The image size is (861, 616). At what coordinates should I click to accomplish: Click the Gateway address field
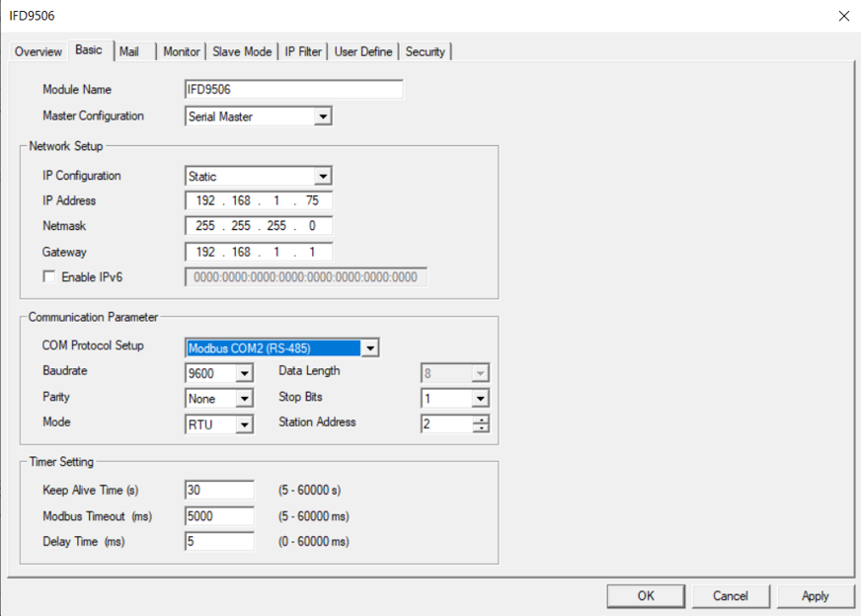click(x=259, y=252)
